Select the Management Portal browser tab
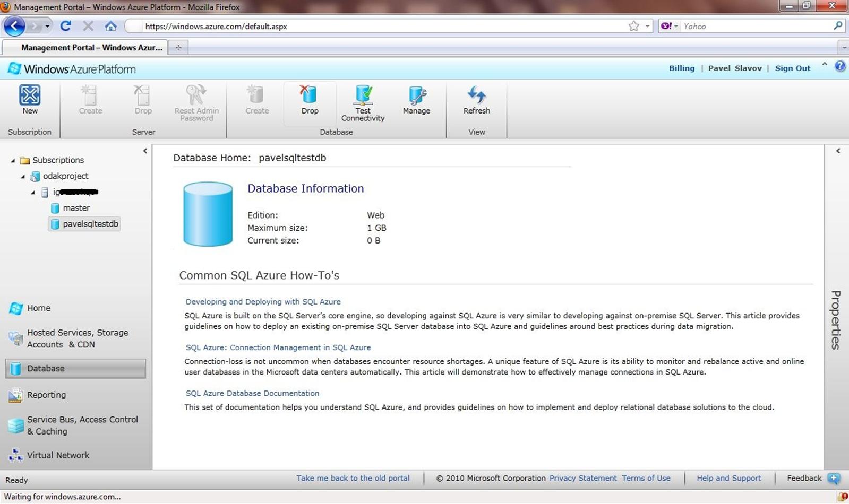The width and height of the screenshot is (849, 504). point(85,47)
